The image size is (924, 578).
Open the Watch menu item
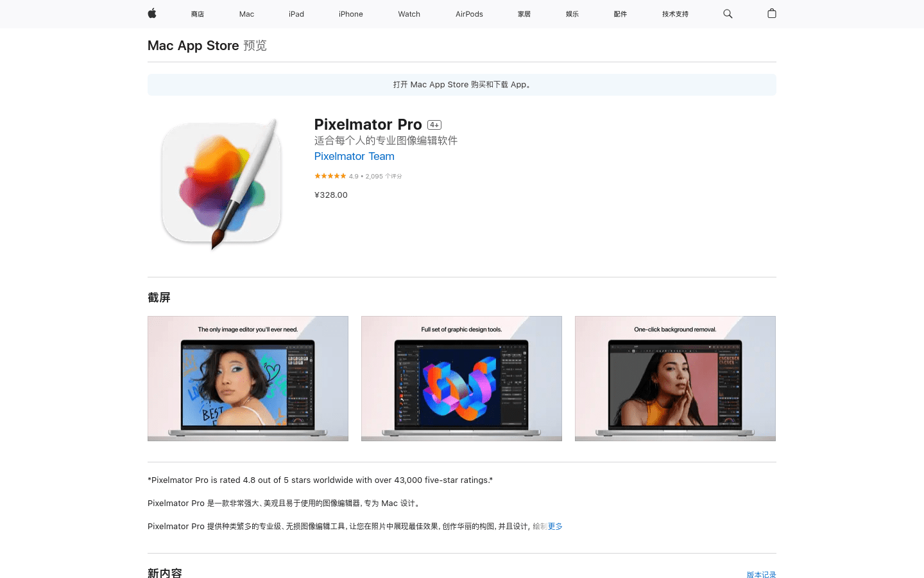(409, 14)
